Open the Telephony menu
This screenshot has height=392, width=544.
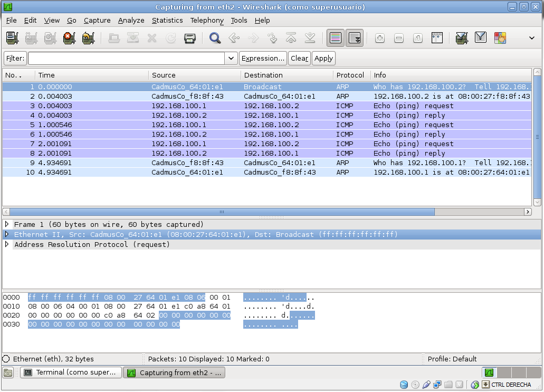click(207, 20)
